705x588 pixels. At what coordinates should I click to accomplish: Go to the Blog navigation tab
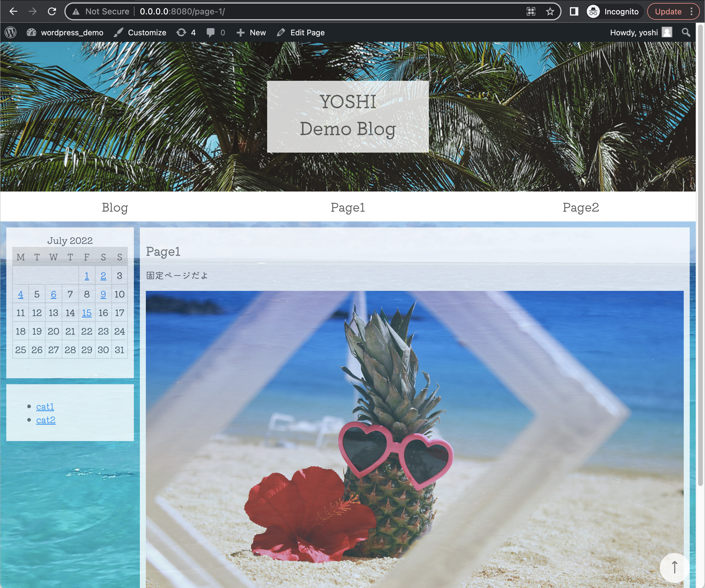115,207
